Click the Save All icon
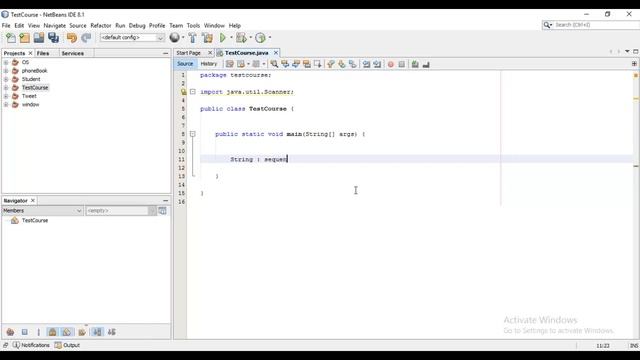Image resolution: width=640 pixels, height=360 pixels. pyautogui.click(x=53, y=38)
